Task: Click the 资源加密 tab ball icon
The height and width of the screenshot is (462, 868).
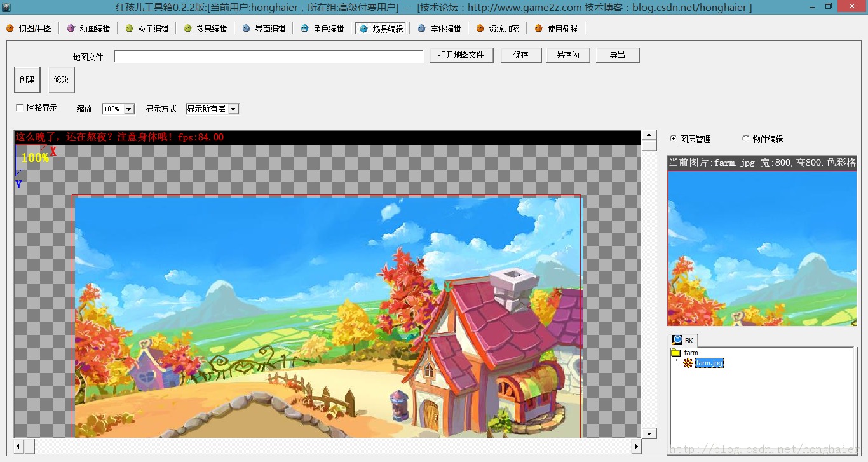Action: click(x=480, y=29)
